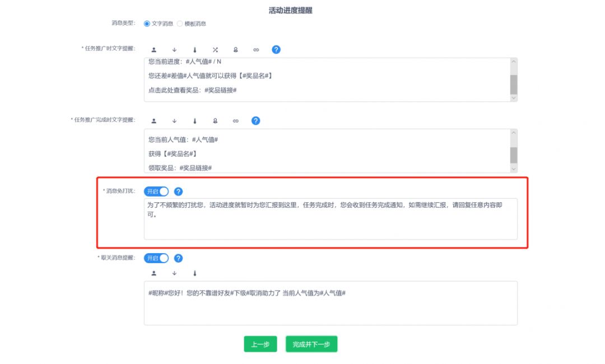
Task: Click scrollbar of 任务推广时文字提醒 textbox
Action: pos(514,84)
